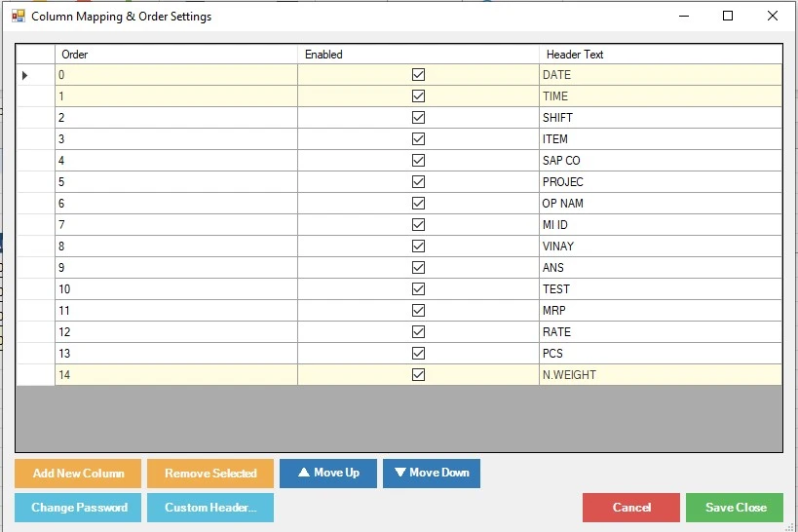Click the app icon in title bar
Viewport: 798px width, 532px height.
[18, 17]
